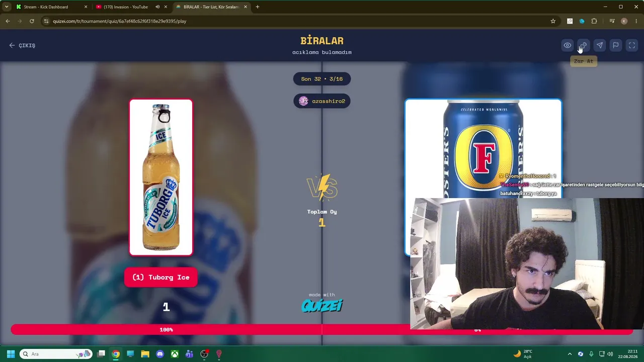
Task: Open the red pin app on taskbar
Action: (219, 354)
